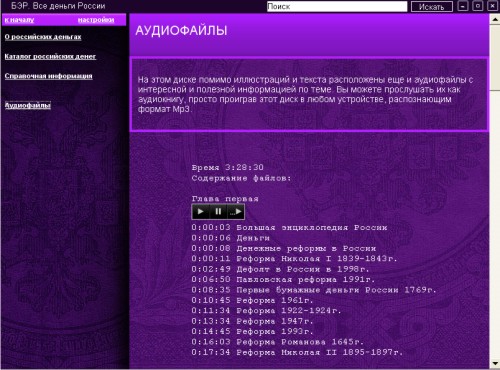Play the first chapter audio
500x370 pixels.
pos(201,212)
